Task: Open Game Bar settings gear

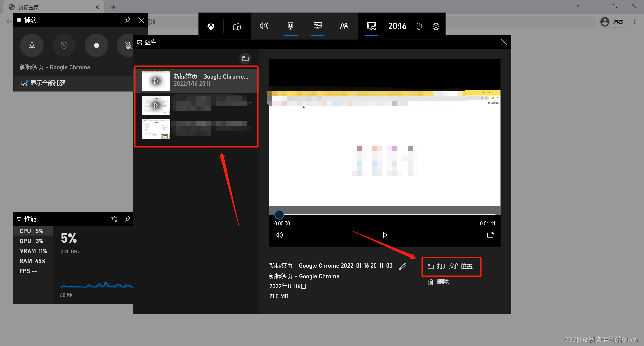Action: click(436, 26)
